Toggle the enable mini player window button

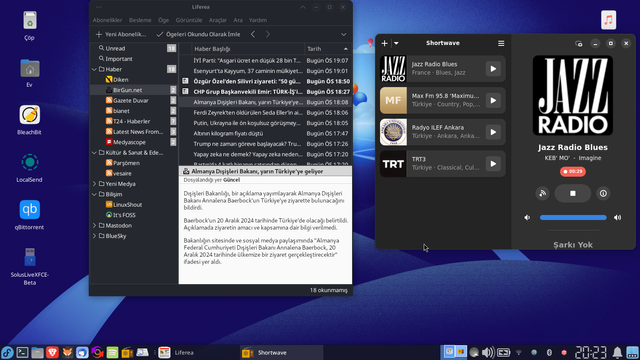click(x=579, y=43)
